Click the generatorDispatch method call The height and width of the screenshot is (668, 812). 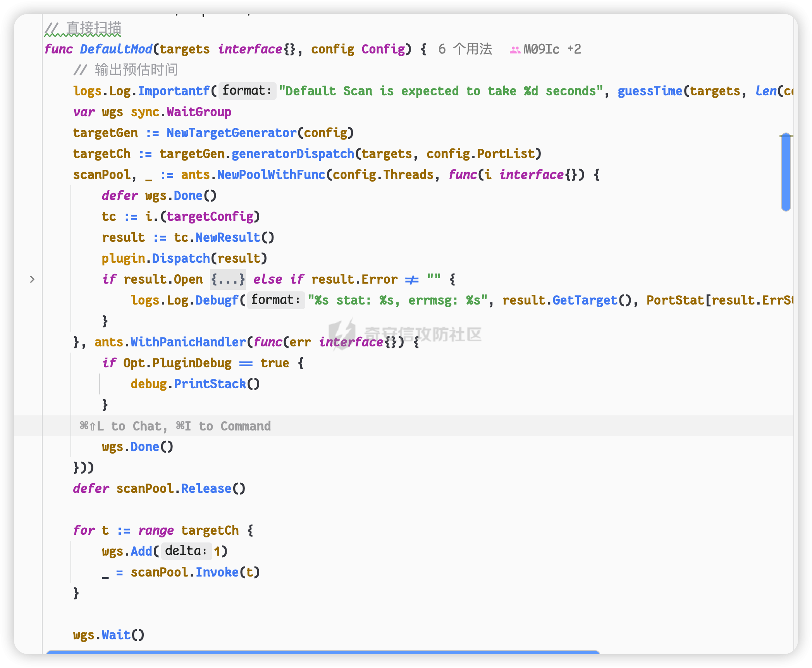(293, 154)
